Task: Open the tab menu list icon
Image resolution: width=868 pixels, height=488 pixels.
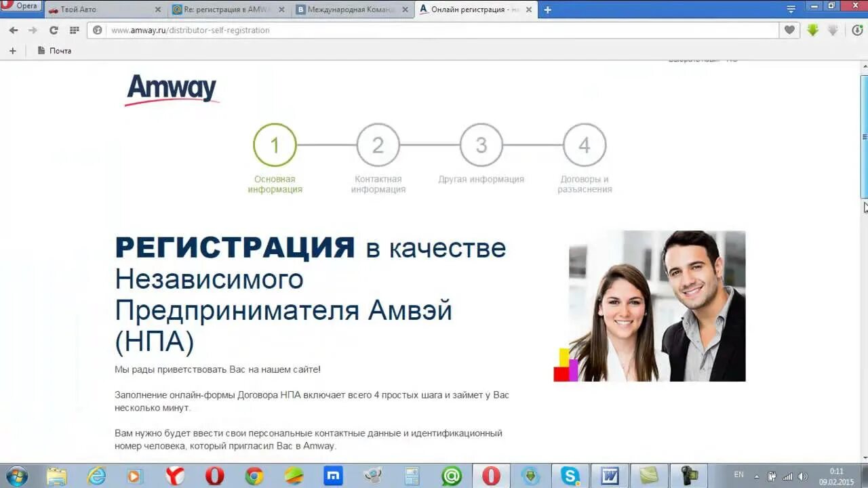Action: click(791, 9)
